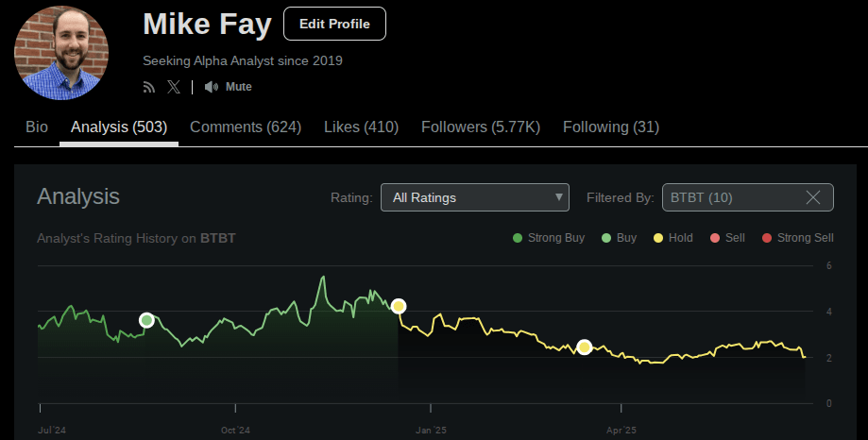Open the Following (31) tab
868x440 pixels.
(610, 127)
